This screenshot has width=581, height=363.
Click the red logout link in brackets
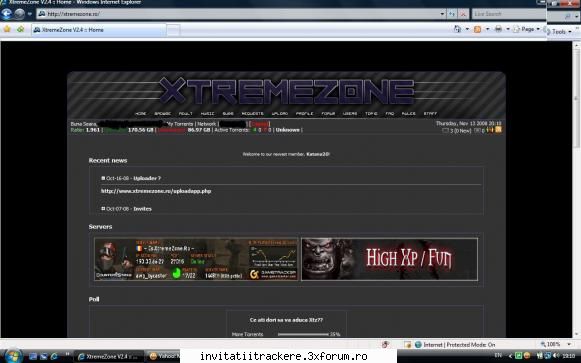click(259, 124)
